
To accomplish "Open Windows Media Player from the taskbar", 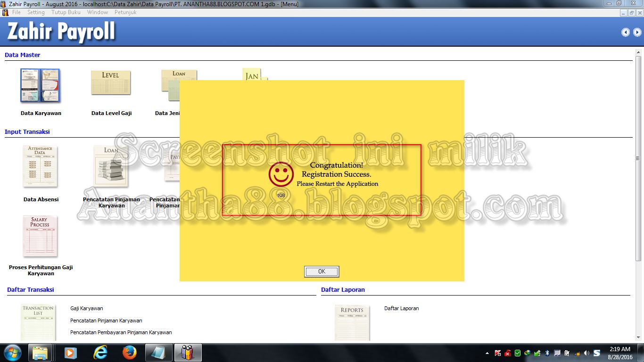I will (x=70, y=353).
